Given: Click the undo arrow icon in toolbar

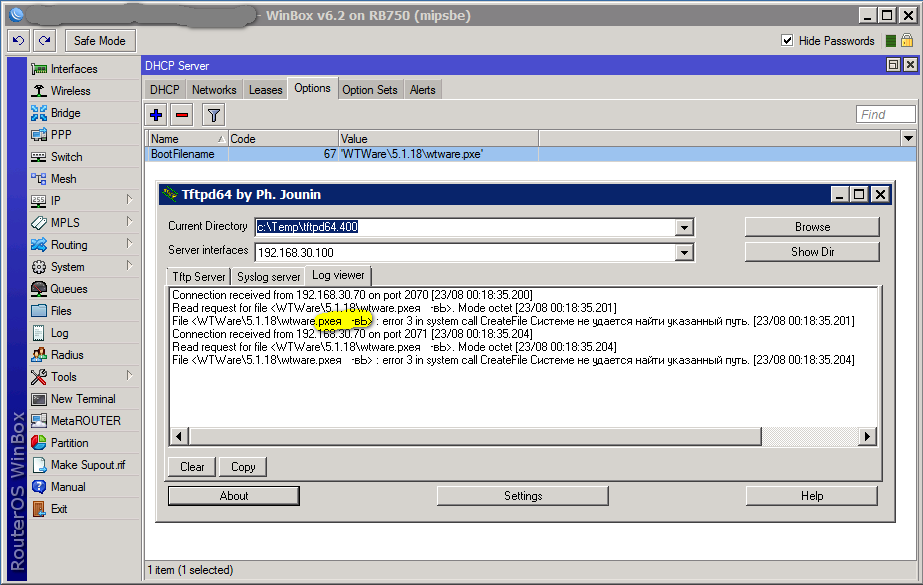Looking at the screenshot, I should click(18, 40).
